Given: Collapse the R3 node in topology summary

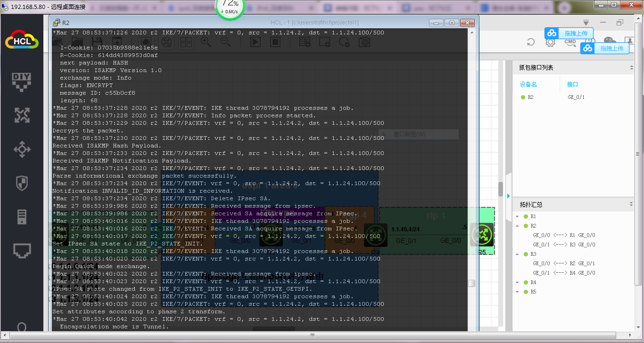Looking at the screenshot, I should coord(518,254).
